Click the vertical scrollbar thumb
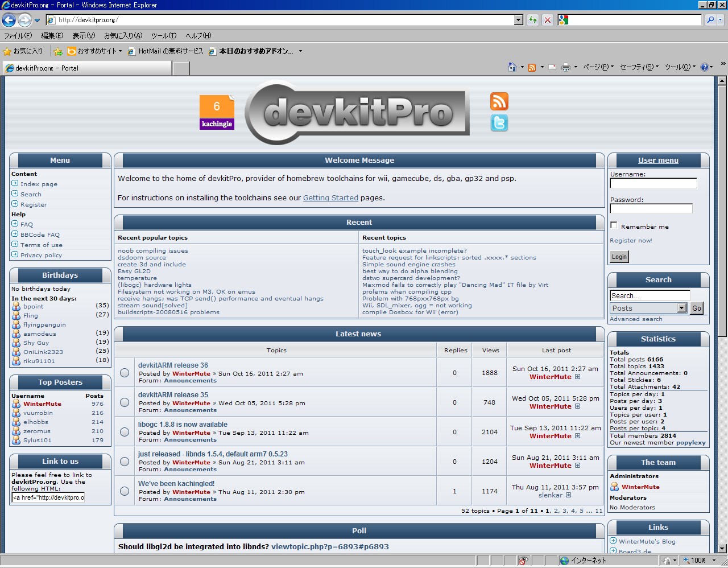728x568 pixels. [x=722, y=211]
